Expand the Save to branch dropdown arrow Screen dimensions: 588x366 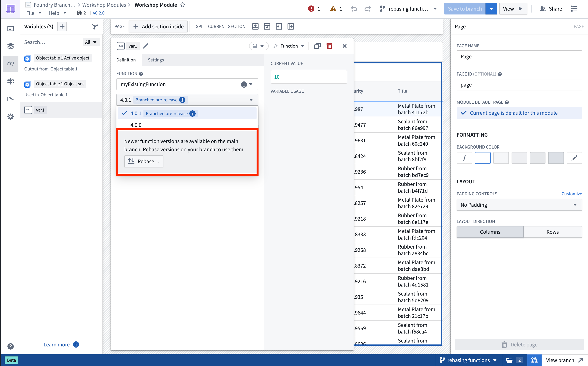[491, 8]
